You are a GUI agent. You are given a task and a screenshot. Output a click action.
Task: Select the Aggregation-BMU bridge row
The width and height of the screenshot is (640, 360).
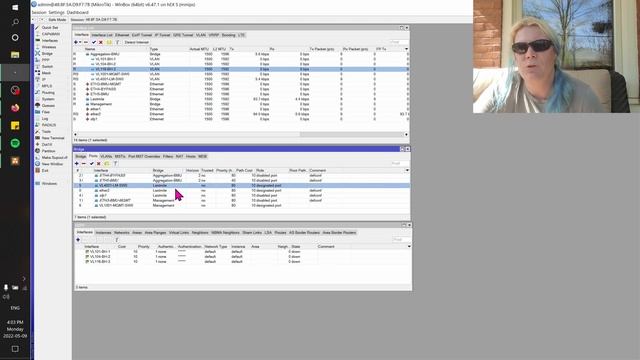[241, 54]
